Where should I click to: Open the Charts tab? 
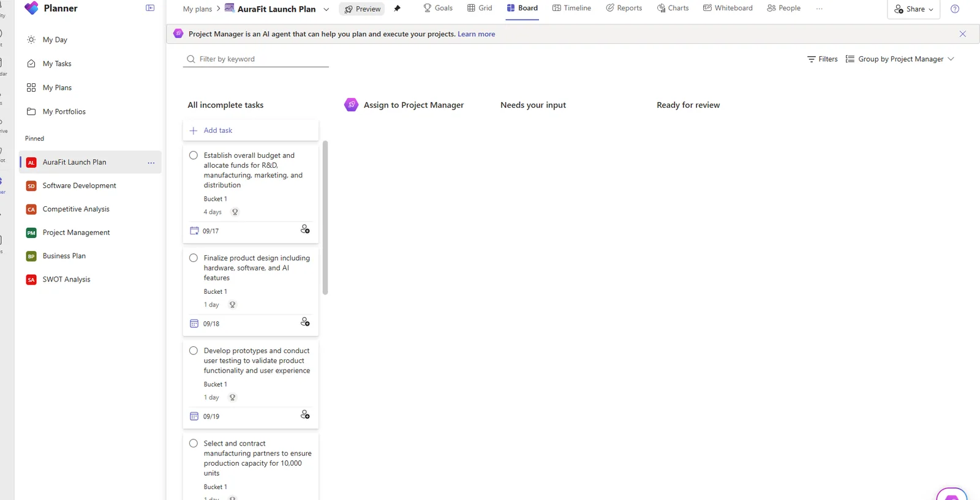pyautogui.click(x=673, y=8)
